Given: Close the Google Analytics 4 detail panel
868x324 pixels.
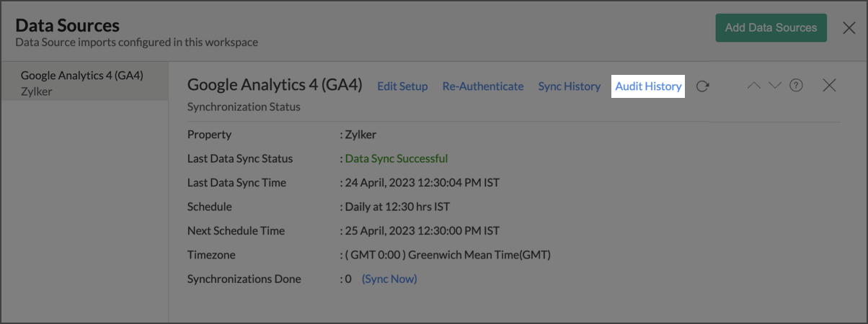Looking at the screenshot, I should pos(829,86).
